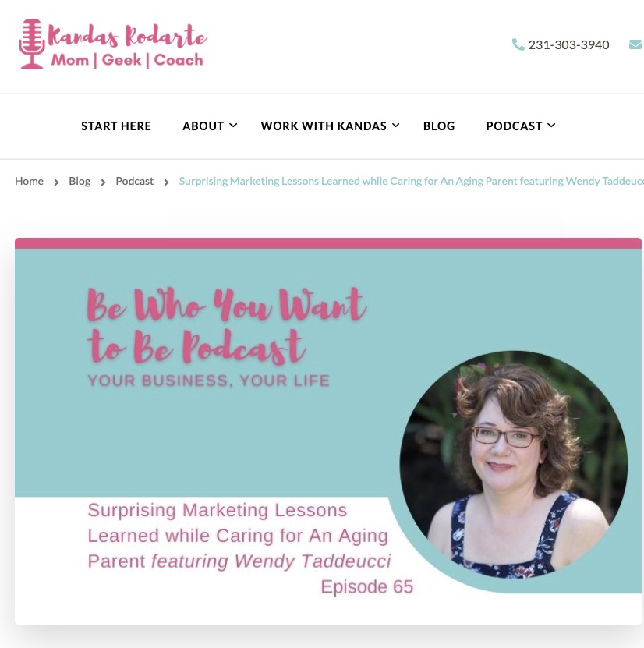Expand the About menu arrow
644x648 pixels.
pyautogui.click(x=233, y=126)
